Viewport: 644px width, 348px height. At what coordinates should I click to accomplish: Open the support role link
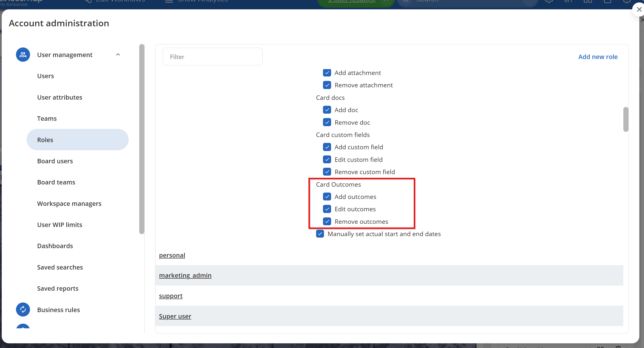tap(171, 296)
